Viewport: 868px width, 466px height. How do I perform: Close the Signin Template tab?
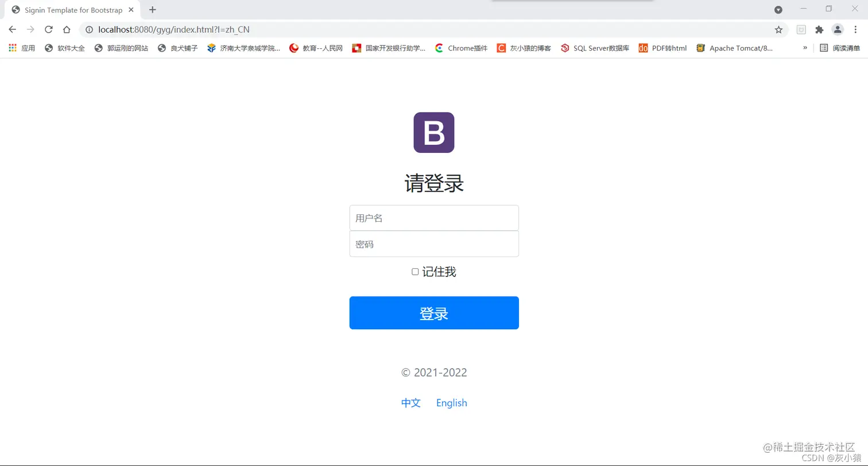pyautogui.click(x=131, y=10)
